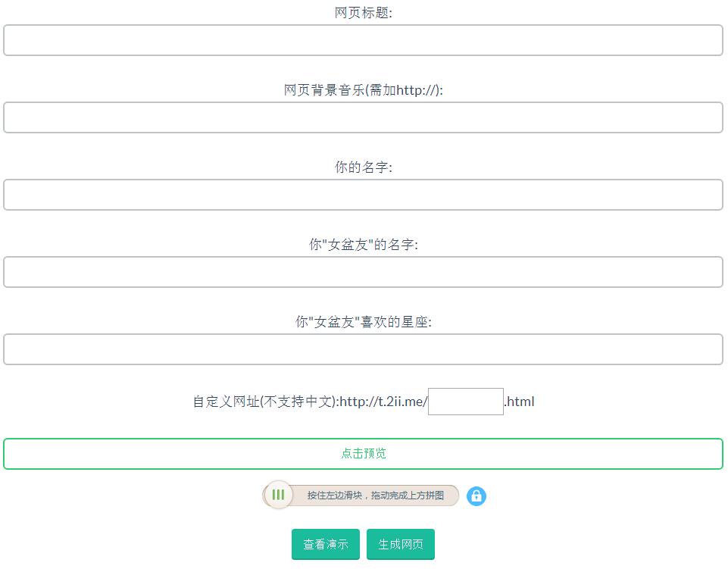This screenshot has width=728, height=569.
Task: Click the green-striped slider handle
Action: pyautogui.click(x=278, y=496)
